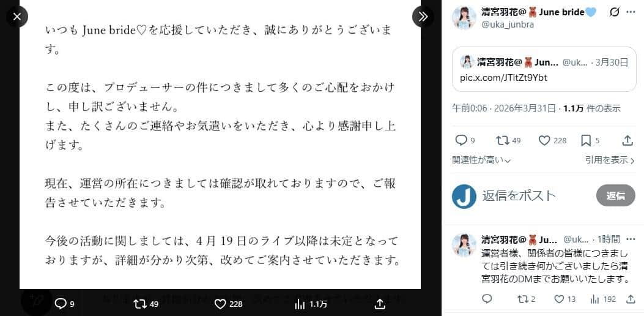Open the three-dot more menu of the post

pyautogui.click(x=631, y=12)
